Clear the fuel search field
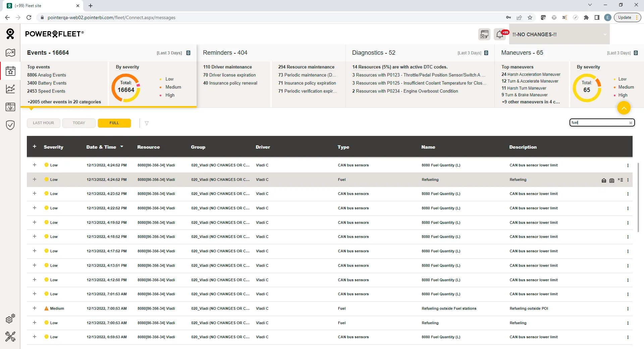This screenshot has height=349, width=644. 631,123
